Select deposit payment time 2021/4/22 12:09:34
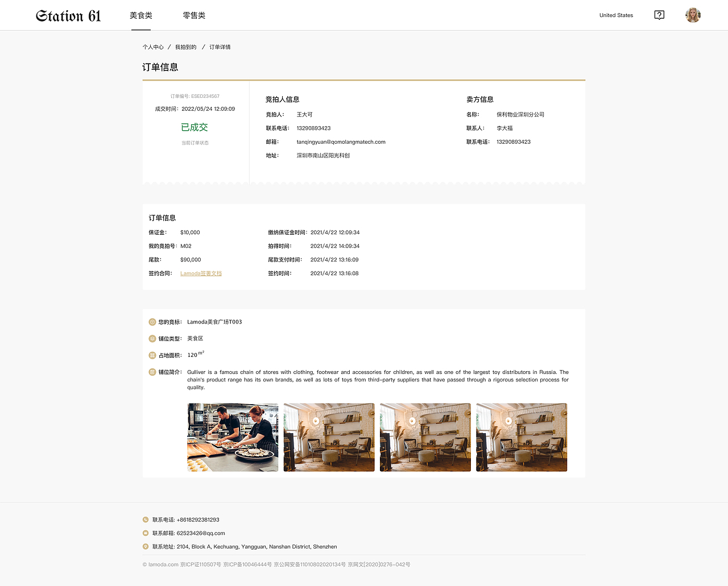 tap(335, 232)
